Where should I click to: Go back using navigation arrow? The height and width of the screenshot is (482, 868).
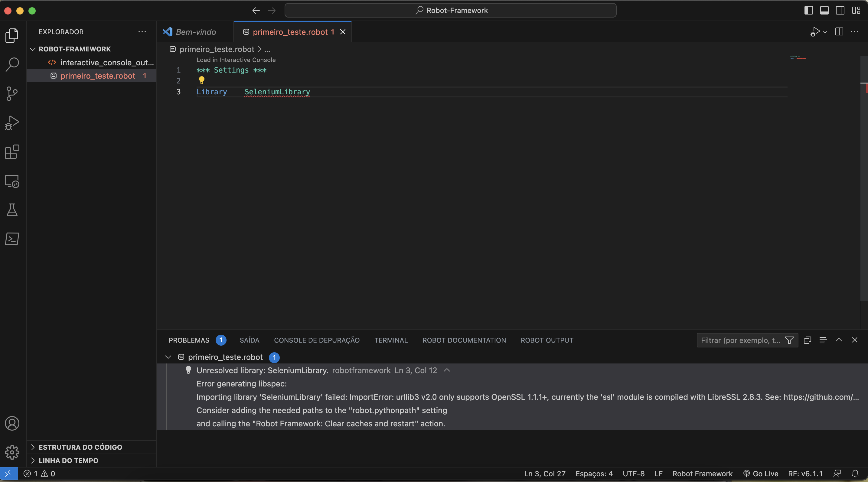tap(256, 11)
